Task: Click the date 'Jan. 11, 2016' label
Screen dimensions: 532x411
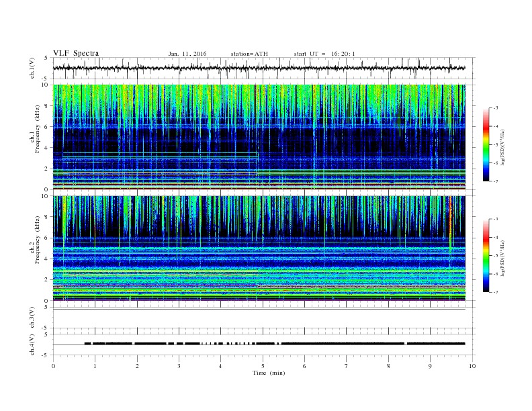Action: [187, 54]
